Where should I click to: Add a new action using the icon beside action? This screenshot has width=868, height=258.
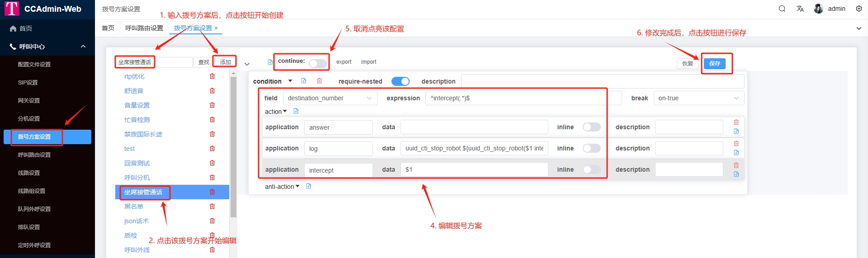coord(296,111)
